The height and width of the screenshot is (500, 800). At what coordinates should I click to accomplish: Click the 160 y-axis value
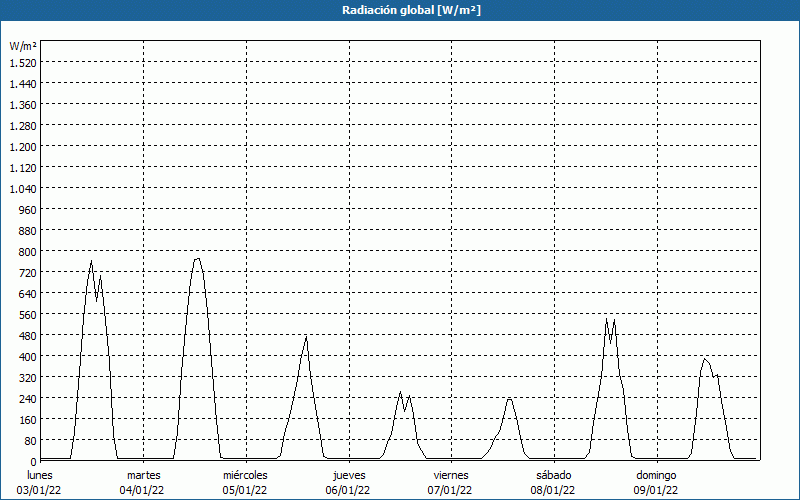(x=28, y=419)
